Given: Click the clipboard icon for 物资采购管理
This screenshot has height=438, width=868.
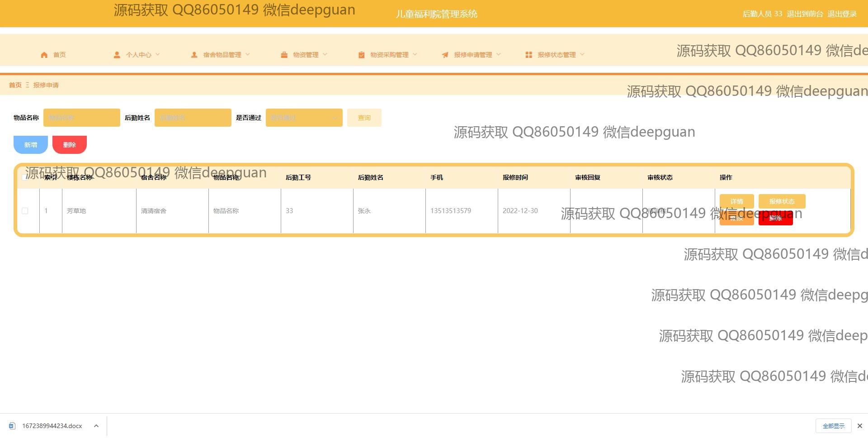Looking at the screenshot, I should pos(361,55).
